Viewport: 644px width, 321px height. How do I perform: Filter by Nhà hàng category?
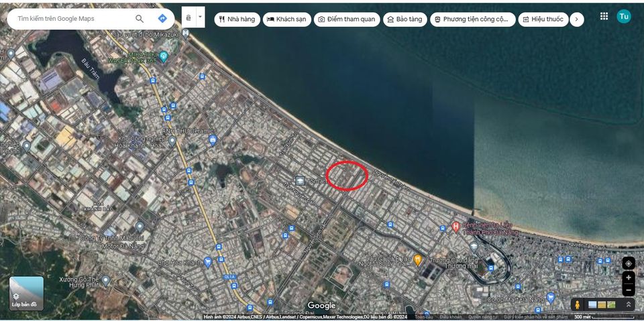pos(237,19)
